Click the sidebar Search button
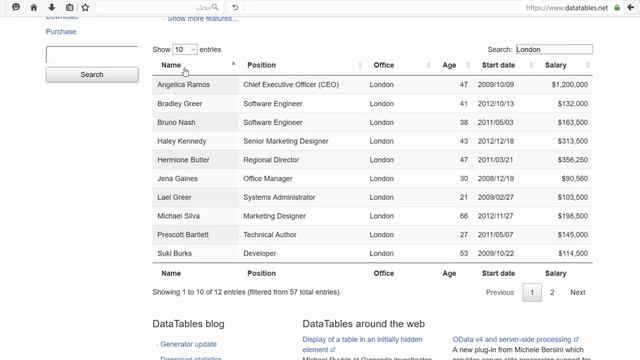The image size is (640, 360). [x=92, y=75]
